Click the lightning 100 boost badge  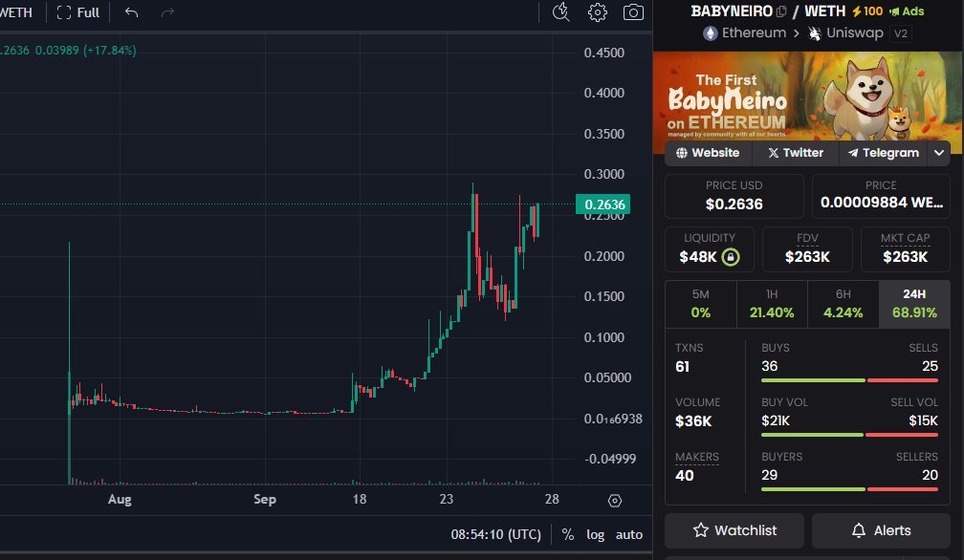(x=867, y=11)
